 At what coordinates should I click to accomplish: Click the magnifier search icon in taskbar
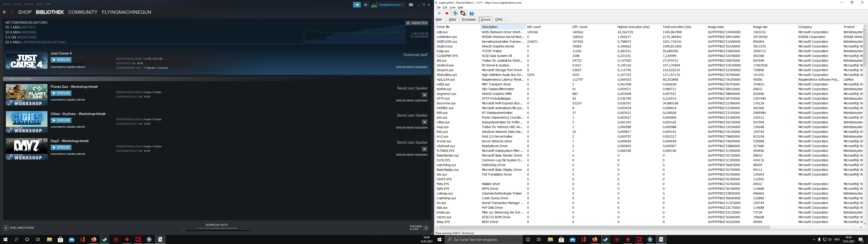(x=16, y=240)
